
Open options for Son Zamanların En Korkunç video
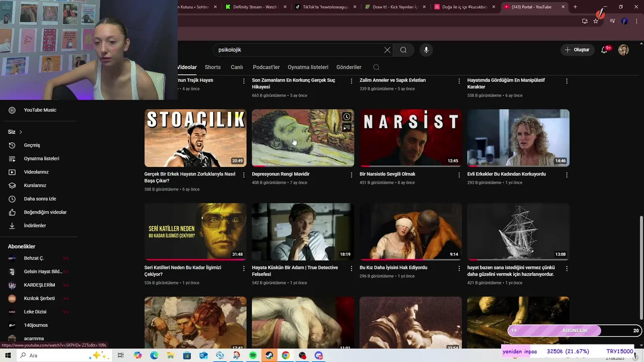pyautogui.click(x=352, y=81)
